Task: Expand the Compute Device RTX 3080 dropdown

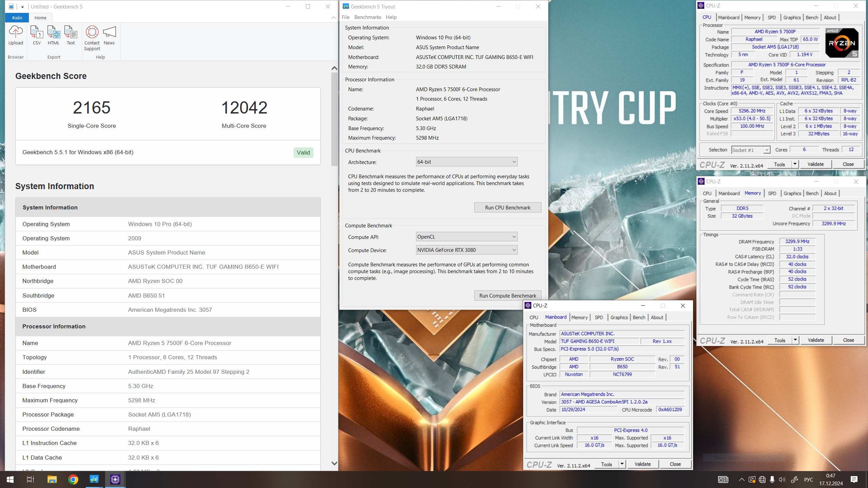Action: tap(467, 250)
